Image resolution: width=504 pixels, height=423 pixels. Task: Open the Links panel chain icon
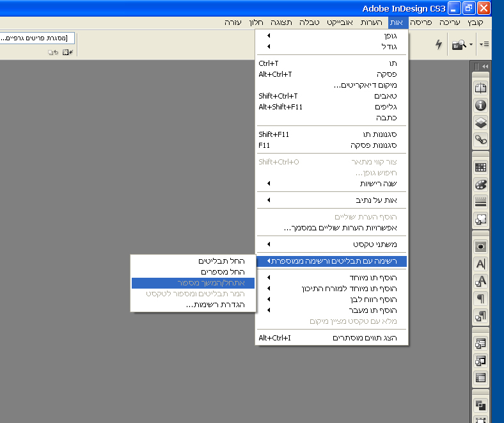(480, 140)
